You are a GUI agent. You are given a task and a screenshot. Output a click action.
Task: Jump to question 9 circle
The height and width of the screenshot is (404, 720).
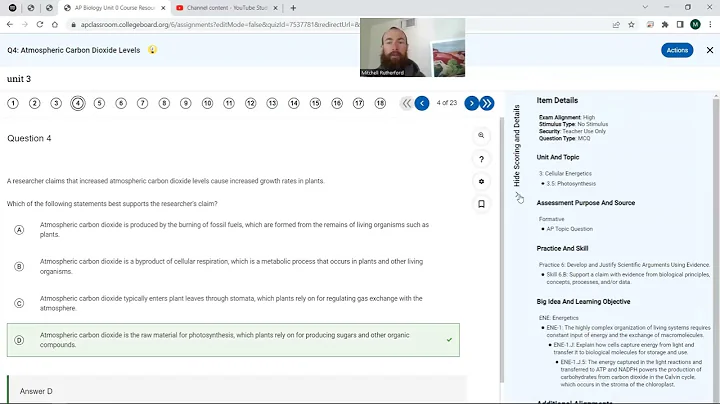pos(186,103)
